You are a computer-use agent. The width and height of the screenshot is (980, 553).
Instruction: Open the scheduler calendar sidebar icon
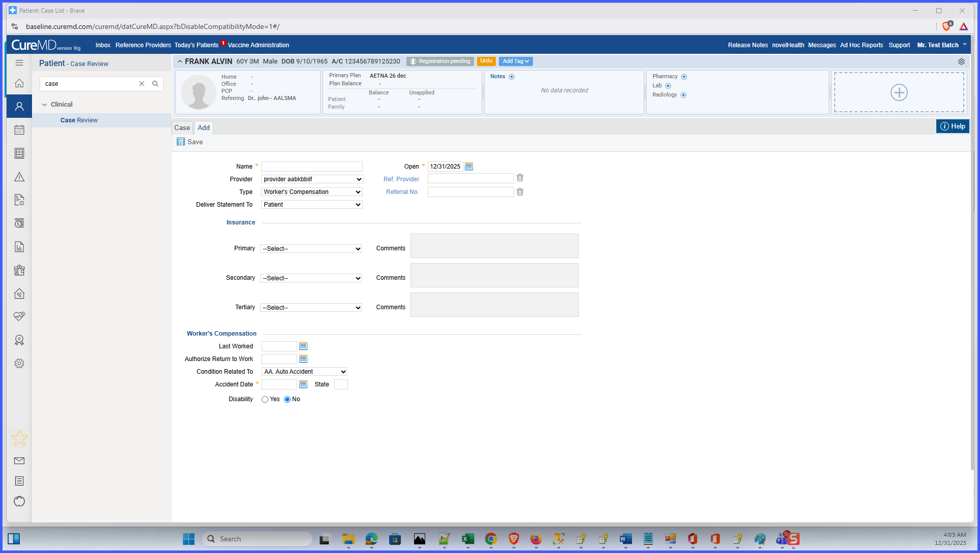[x=19, y=130]
